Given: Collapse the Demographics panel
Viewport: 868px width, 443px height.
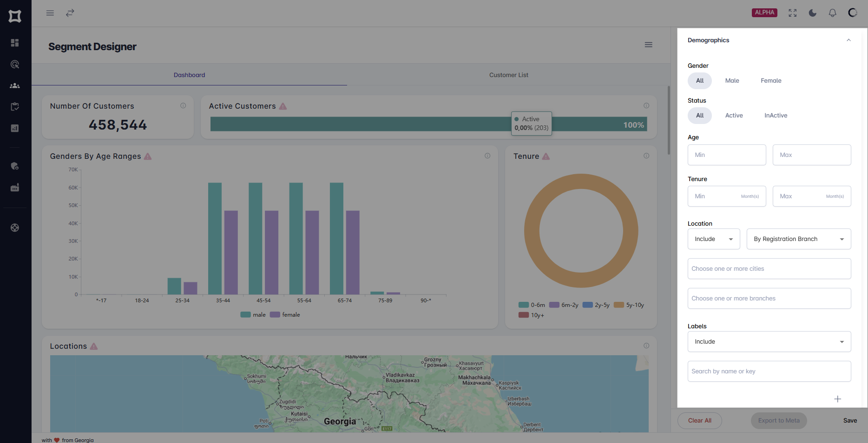Looking at the screenshot, I should point(848,40).
